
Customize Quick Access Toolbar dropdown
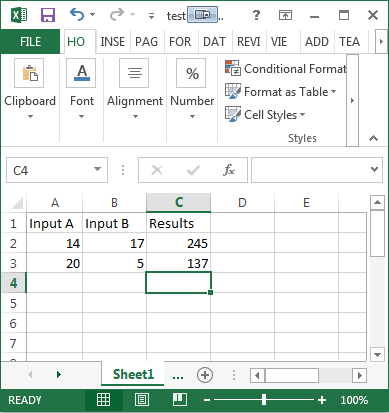point(151,15)
